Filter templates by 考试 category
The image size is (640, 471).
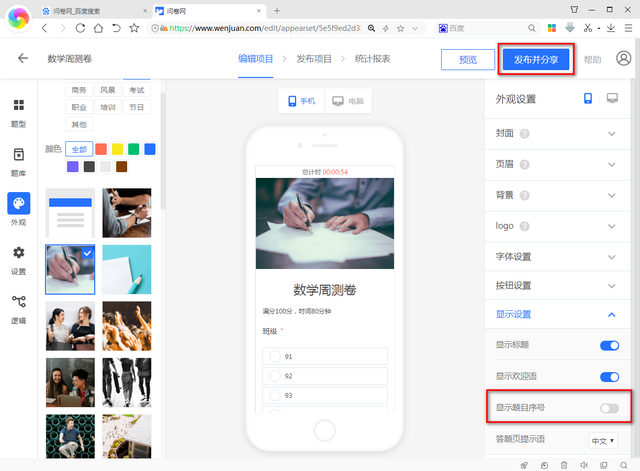(x=137, y=90)
